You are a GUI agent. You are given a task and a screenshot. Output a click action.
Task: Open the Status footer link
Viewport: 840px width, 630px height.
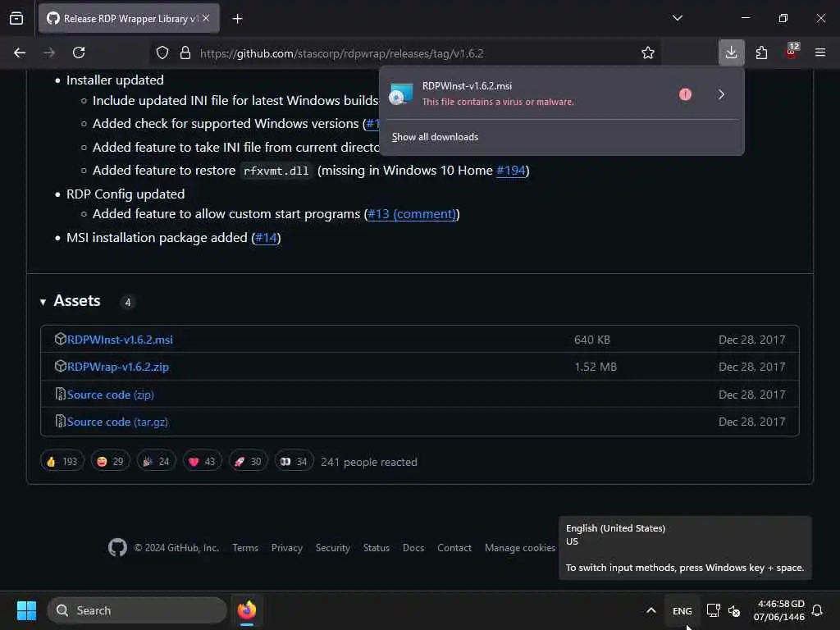coord(376,548)
